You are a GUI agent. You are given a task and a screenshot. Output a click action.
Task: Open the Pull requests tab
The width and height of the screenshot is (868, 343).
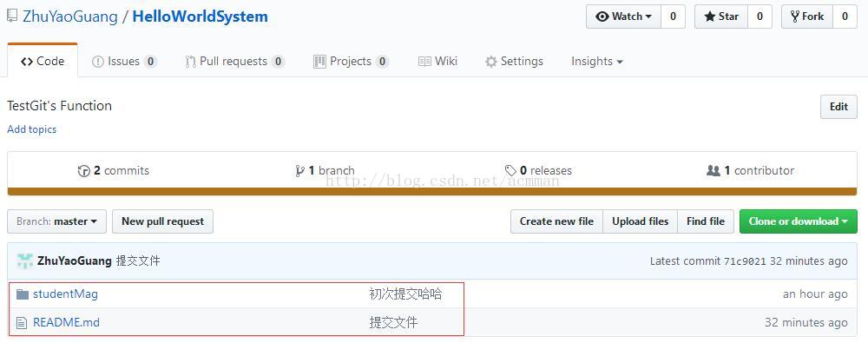point(234,61)
